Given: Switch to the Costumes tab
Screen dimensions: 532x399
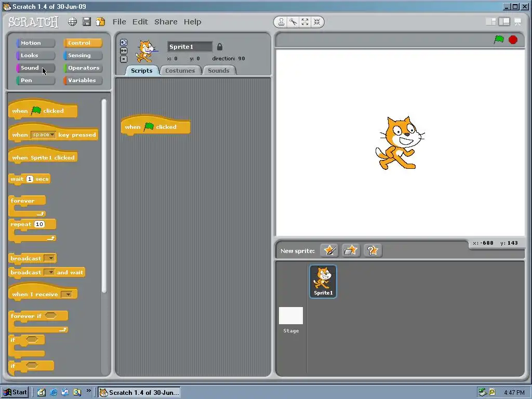Looking at the screenshot, I should 180,71.
